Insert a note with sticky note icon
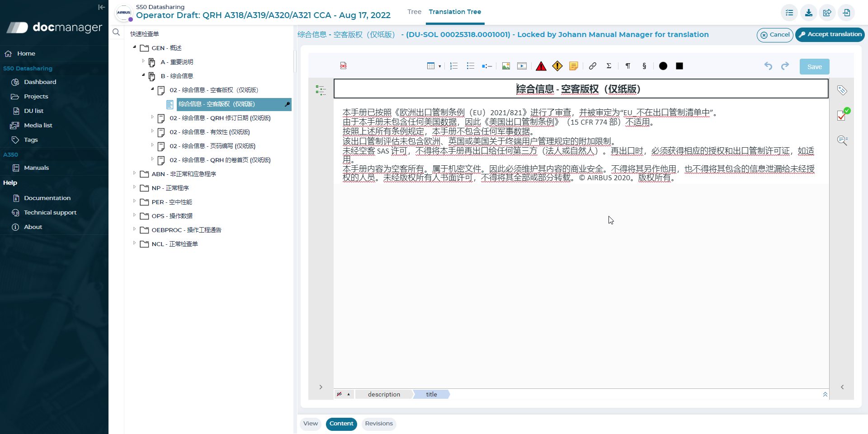Image resolution: width=868 pixels, height=434 pixels. [x=574, y=66]
